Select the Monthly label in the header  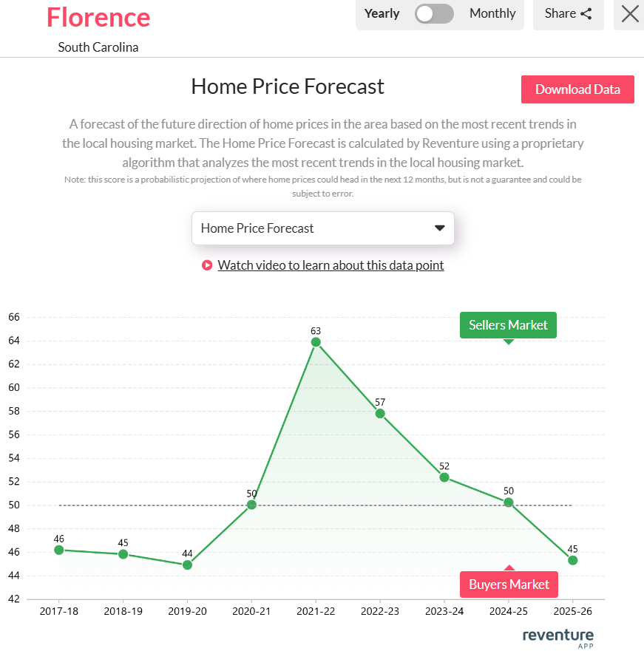click(x=492, y=13)
